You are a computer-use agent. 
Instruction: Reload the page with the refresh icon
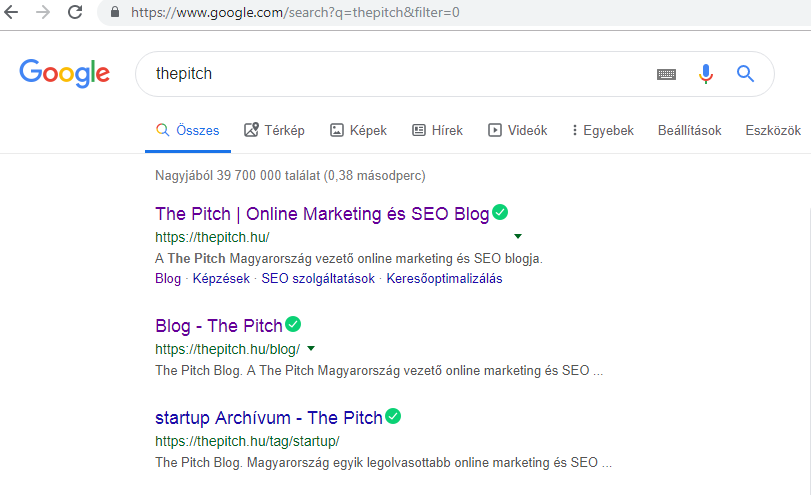pos(76,12)
